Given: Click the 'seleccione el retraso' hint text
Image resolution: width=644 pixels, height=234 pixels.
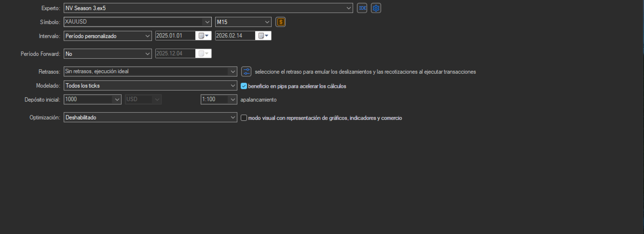Looking at the screenshot, I should [x=365, y=72].
